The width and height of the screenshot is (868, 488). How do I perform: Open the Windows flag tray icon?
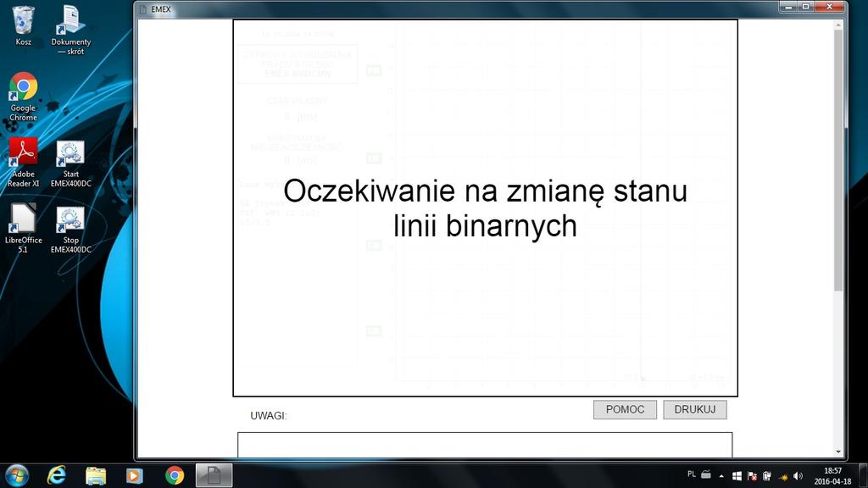[x=737, y=476]
